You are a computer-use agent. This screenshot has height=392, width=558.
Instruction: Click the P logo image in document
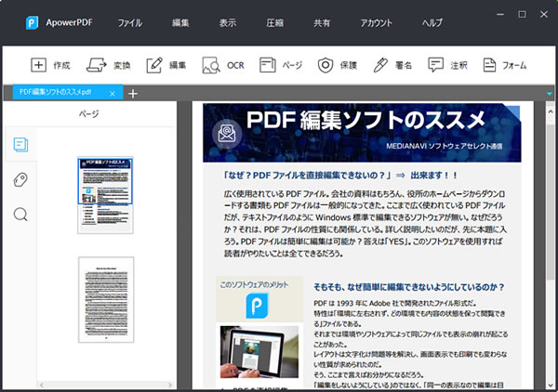(257, 306)
